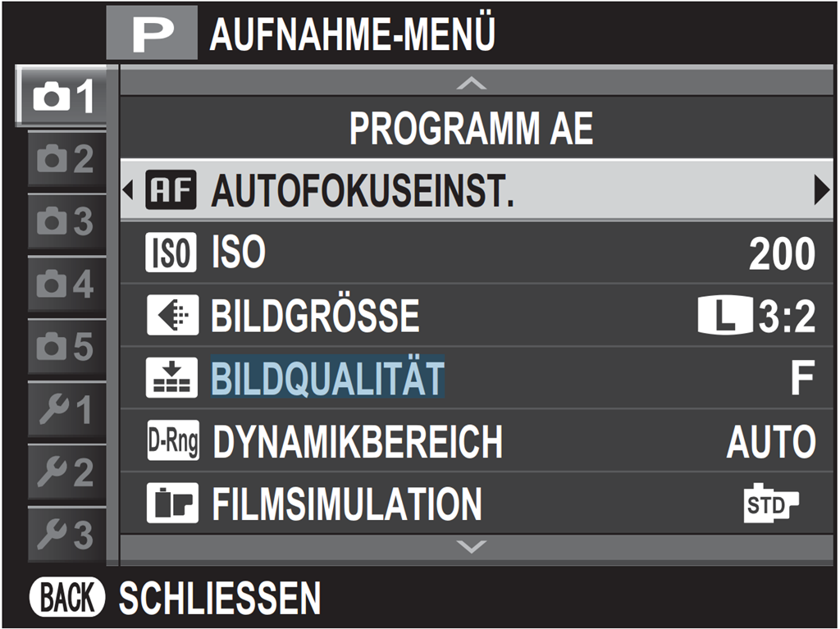Click the ISO icon in the menu
Screen dimensions: 840x629
171,253
